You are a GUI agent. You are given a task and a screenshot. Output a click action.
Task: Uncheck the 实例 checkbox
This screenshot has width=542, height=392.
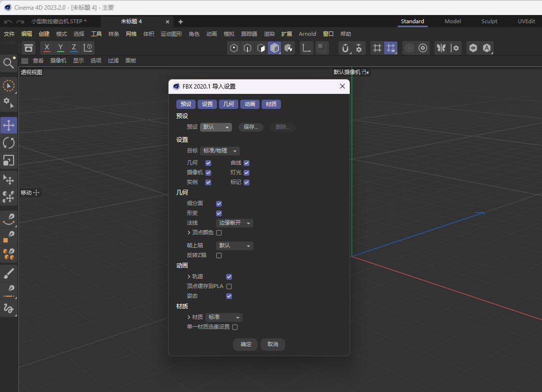click(208, 182)
